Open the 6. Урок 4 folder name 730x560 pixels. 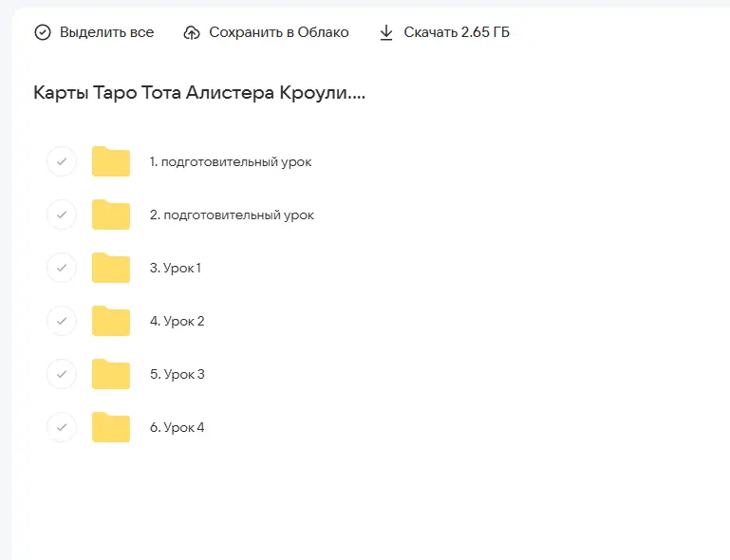click(177, 428)
